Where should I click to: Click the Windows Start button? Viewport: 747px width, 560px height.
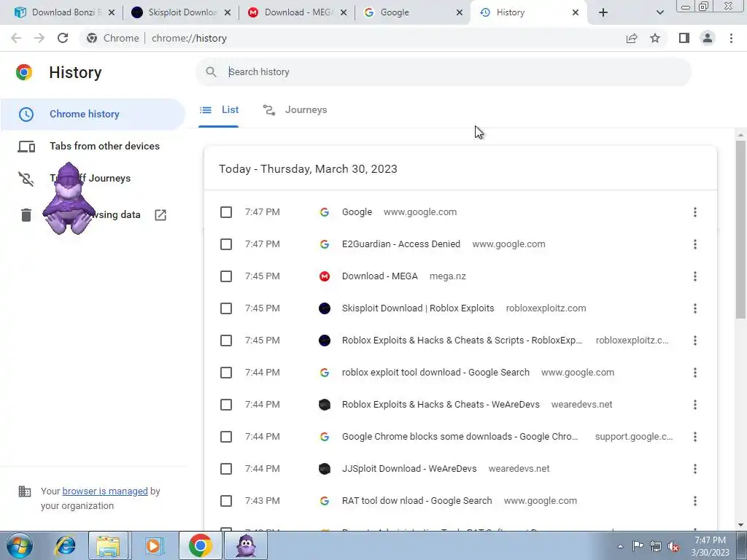(19, 545)
